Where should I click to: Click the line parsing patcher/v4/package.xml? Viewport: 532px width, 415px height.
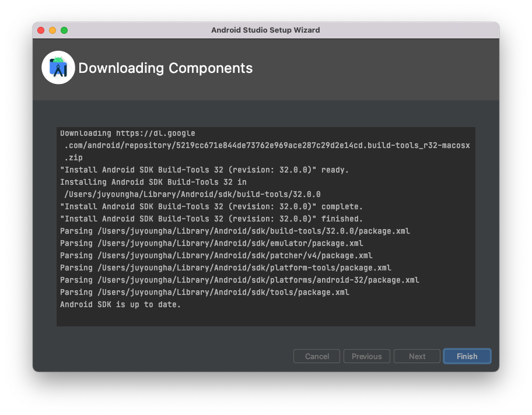pyautogui.click(x=216, y=256)
